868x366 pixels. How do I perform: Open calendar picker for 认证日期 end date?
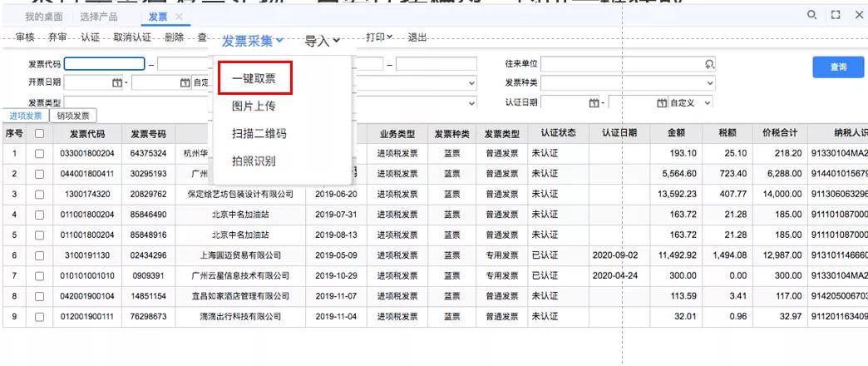click(x=661, y=102)
